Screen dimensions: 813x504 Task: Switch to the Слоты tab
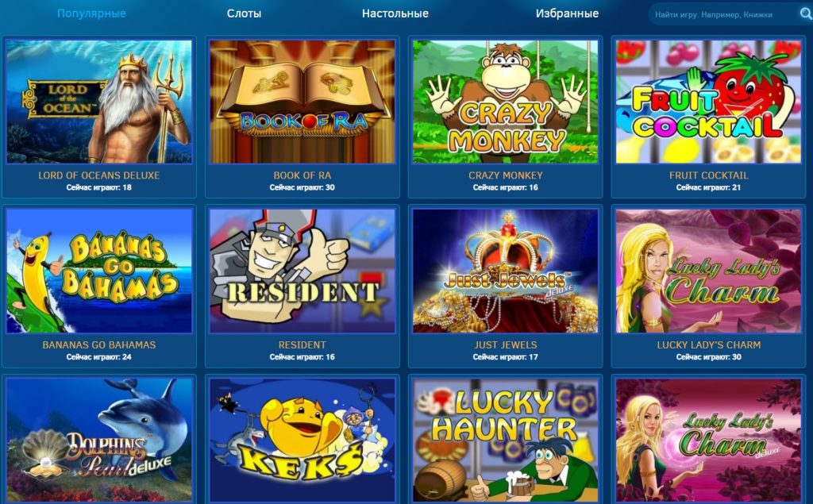pos(244,13)
